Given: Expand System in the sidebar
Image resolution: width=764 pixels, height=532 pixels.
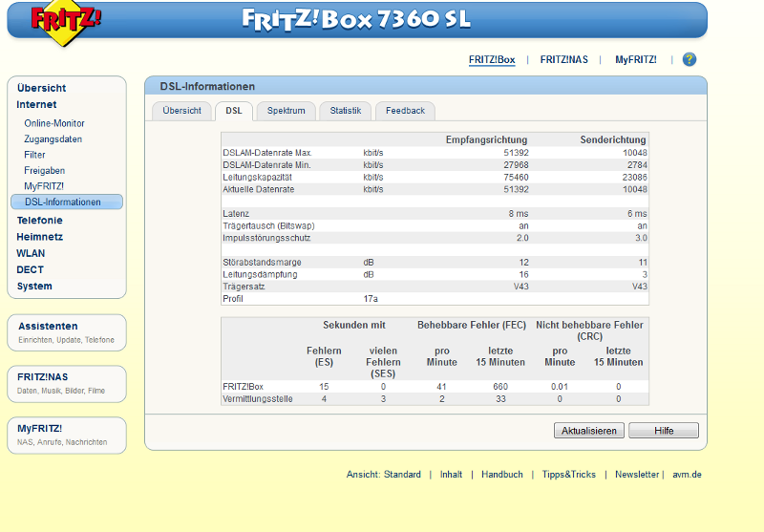Looking at the screenshot, I should 34,287.
